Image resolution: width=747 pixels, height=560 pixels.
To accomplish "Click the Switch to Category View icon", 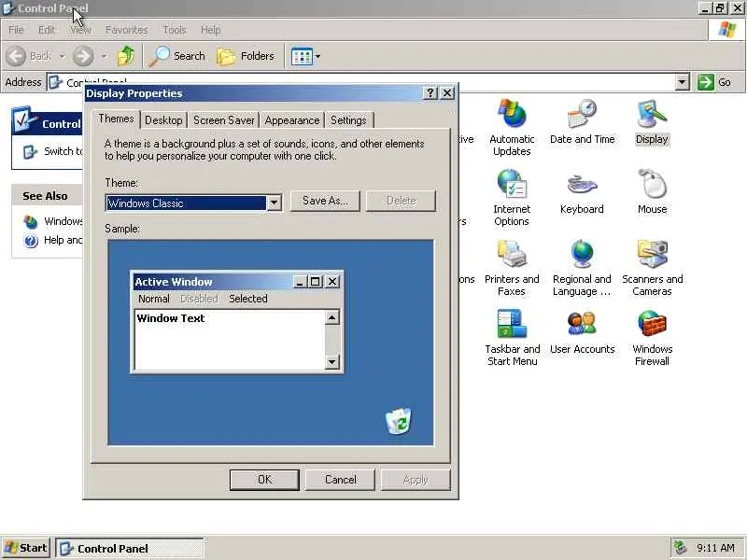I will pyautogui.click(x=30, y=152).
